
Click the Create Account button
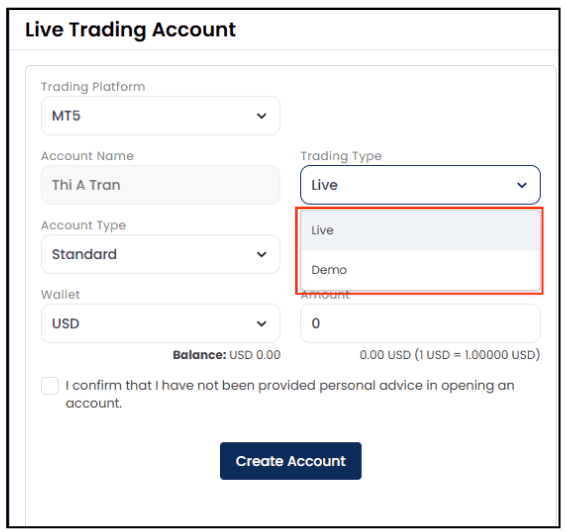click(x=291, y=461)
